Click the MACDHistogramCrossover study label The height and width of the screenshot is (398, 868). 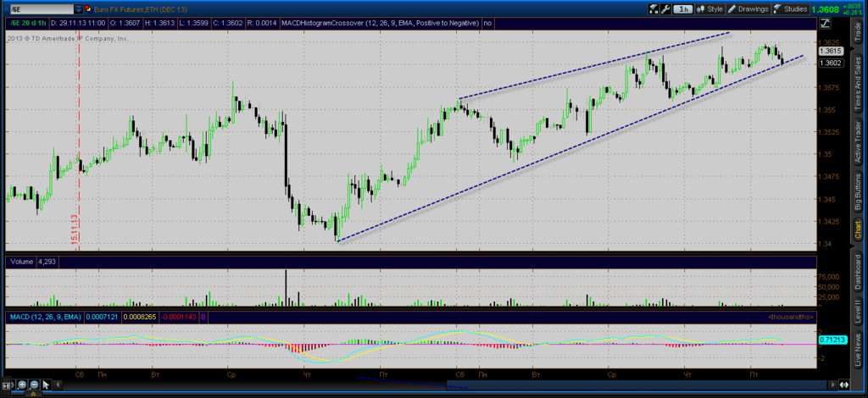[x=381, y=23]
